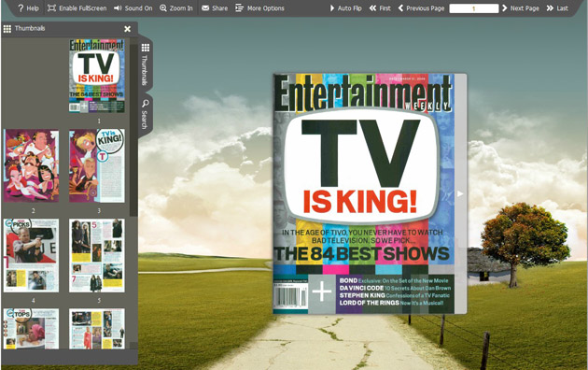
Task: Click the Thumbnails grid icon in header
Action: tap(7, 29)
